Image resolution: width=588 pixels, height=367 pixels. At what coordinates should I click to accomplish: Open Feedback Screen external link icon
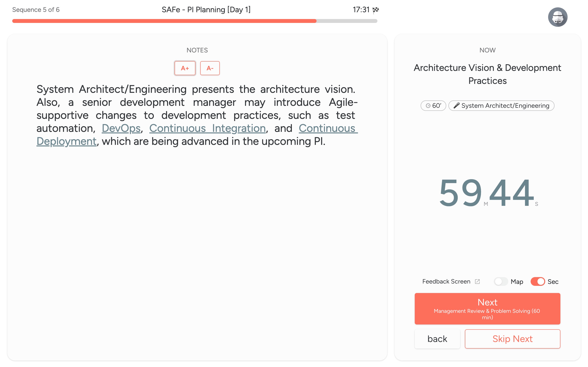[x=477, y=281]
